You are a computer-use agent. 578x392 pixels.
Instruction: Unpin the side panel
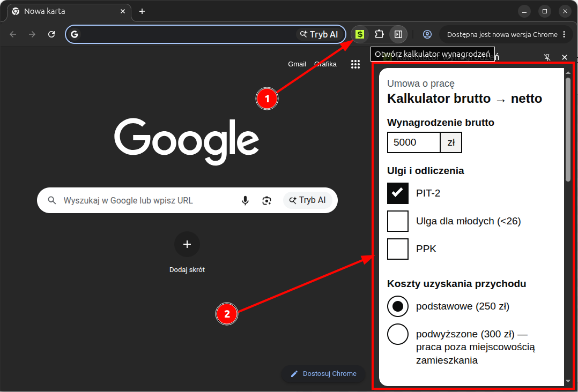(547, 57)
